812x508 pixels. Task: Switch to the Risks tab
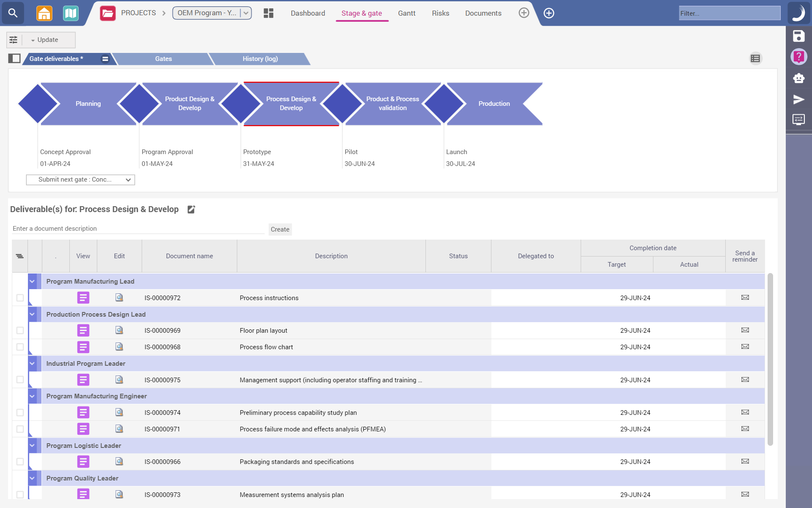coord(440,13)
